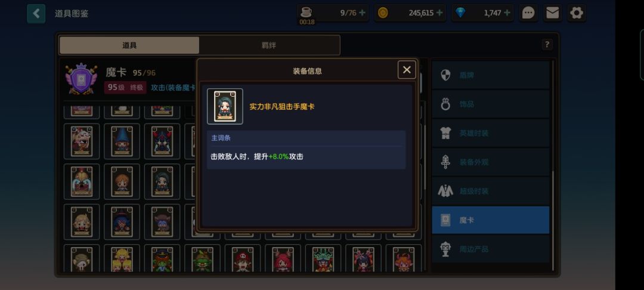Screen dimensions: 644x290
Task: Switch to the 羁绊 tab
Action: 269,45
